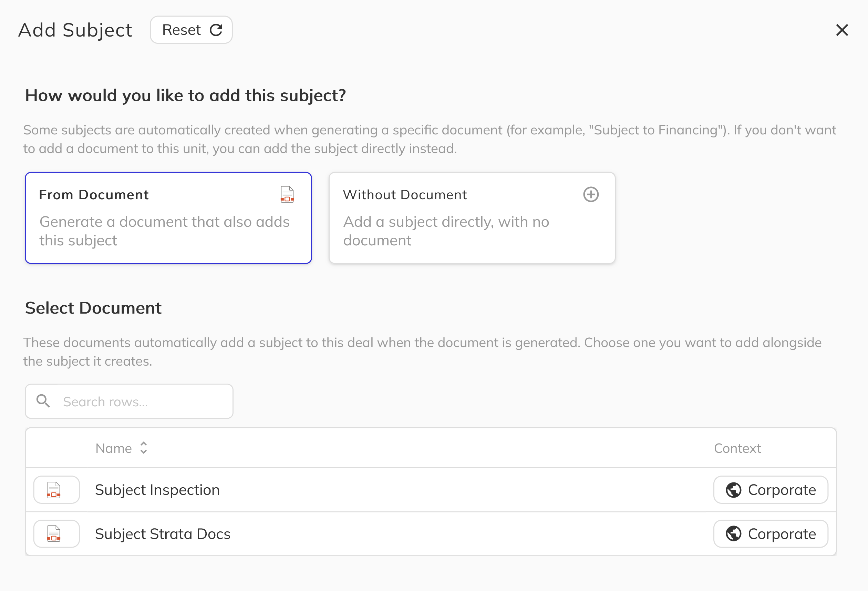The width and height of the screenshot is (868, 591).
Task: Click the Context column header
Action: [737, 448]
